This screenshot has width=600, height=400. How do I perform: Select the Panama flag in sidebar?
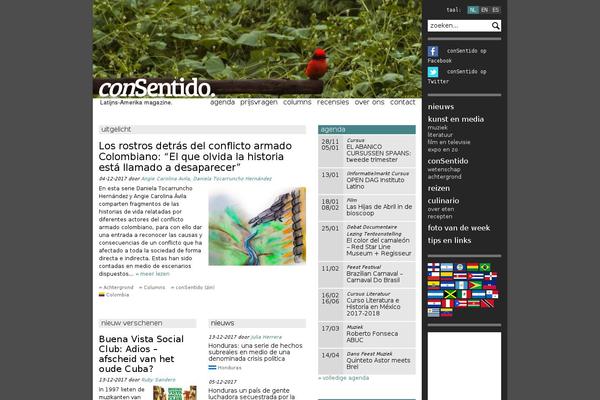[x=492, y=294]
